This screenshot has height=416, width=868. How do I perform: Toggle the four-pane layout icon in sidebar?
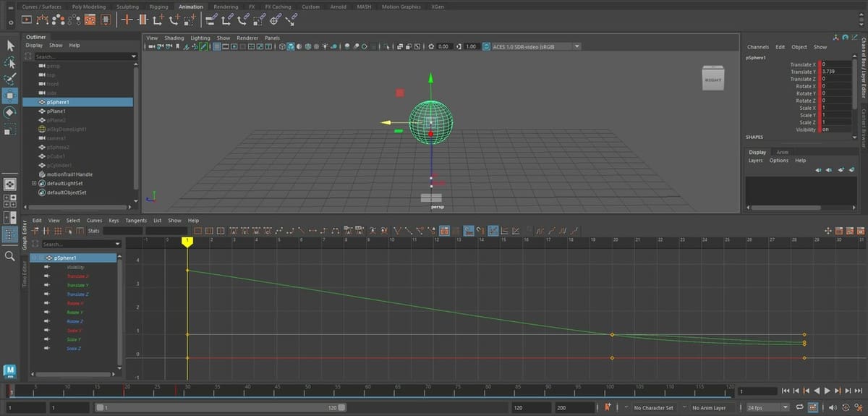10,200
